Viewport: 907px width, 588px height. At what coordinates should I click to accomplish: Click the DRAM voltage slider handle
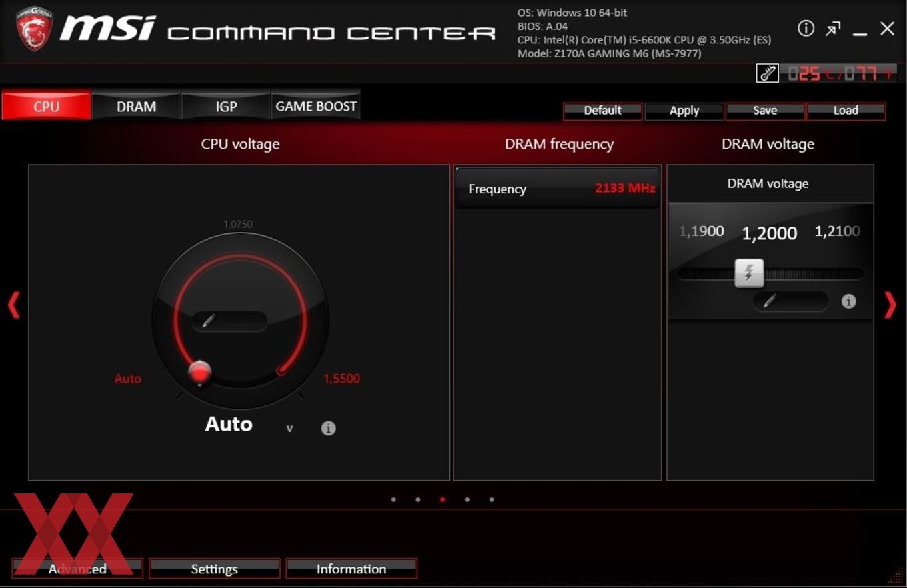click(749, 273)
